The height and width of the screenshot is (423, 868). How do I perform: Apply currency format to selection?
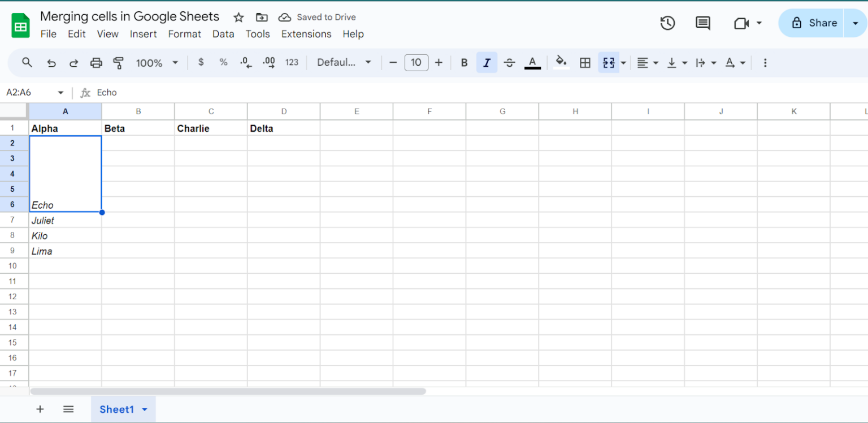pyautogui.click(x=201, y=62)
